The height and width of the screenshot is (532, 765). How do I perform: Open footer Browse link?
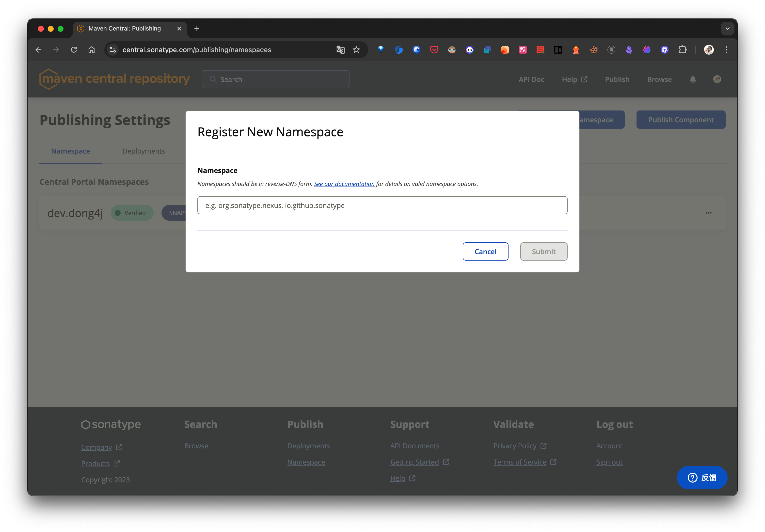click(196, 446)
